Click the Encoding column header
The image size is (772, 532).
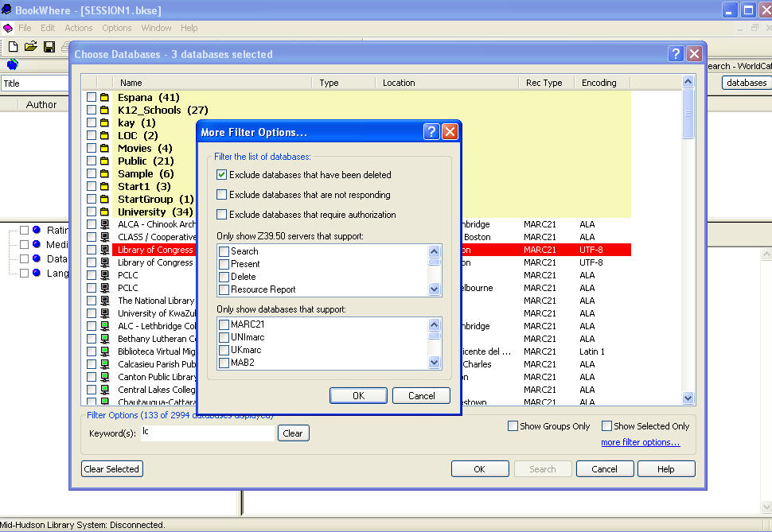pyautogui.click(x=602, y=83)
